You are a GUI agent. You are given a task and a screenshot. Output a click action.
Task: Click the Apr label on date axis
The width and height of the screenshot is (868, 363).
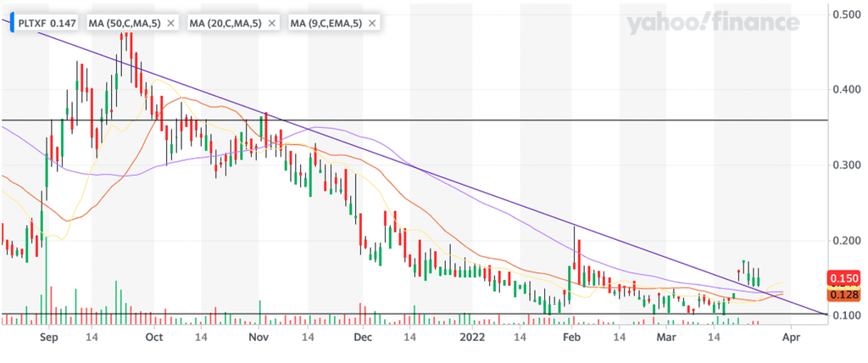coord(790,337)
